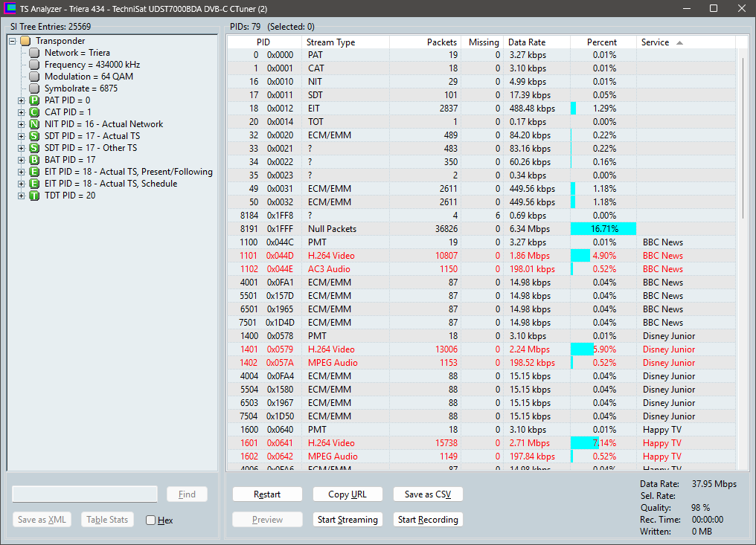Click the Transponder folder icon

point(25,41)
